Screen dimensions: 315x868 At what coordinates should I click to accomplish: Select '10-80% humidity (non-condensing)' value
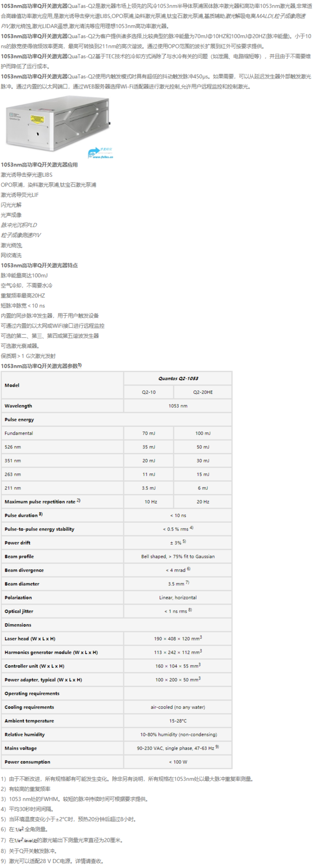(x=178, y=734)
